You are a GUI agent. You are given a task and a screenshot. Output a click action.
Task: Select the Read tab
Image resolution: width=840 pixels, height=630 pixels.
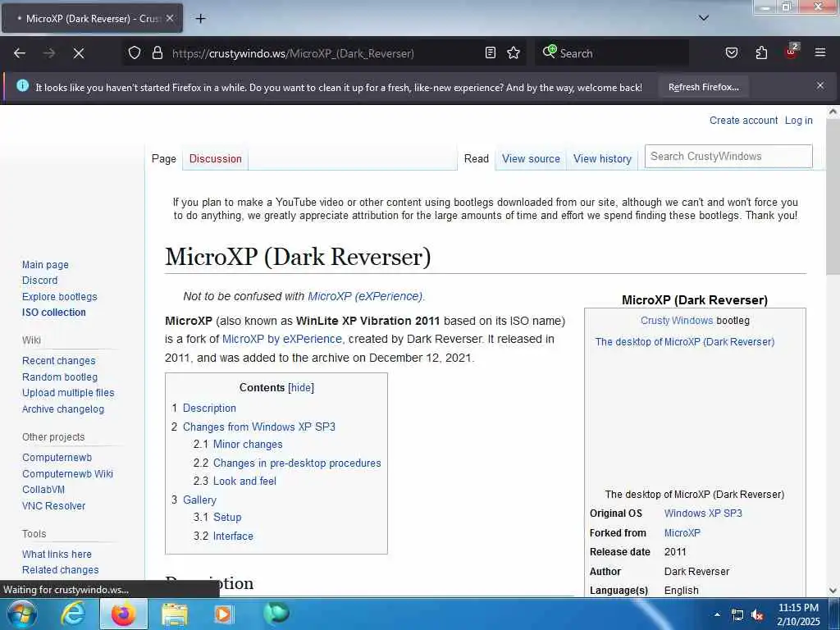[477, 158]
